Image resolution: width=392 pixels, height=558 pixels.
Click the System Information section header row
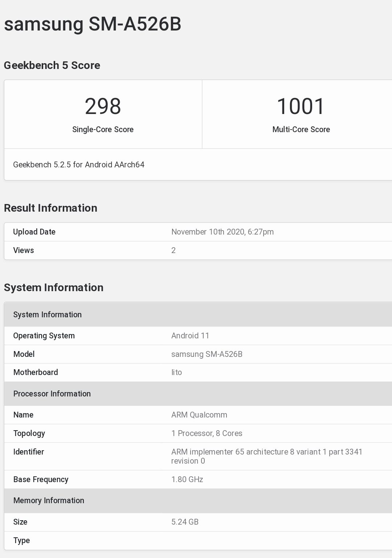48,315
